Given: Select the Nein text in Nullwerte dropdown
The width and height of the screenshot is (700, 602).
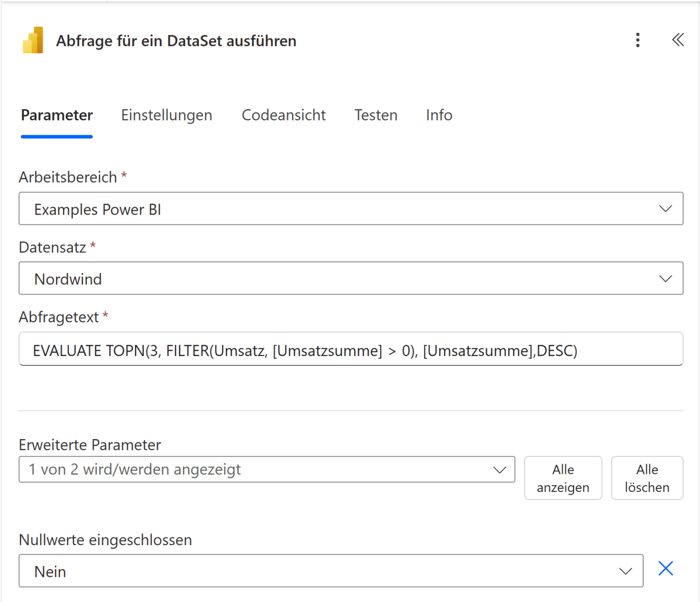Looking at the screenshot, I should [50, 571].
